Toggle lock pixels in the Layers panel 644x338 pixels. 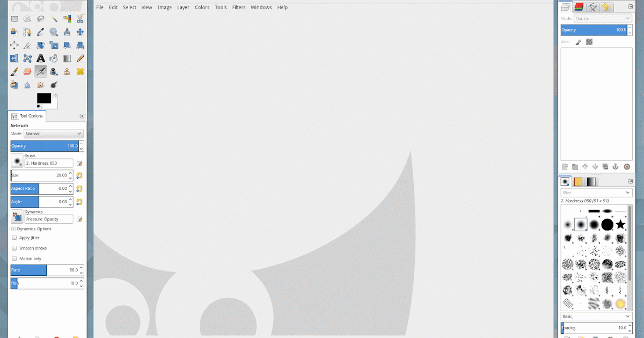578,41
